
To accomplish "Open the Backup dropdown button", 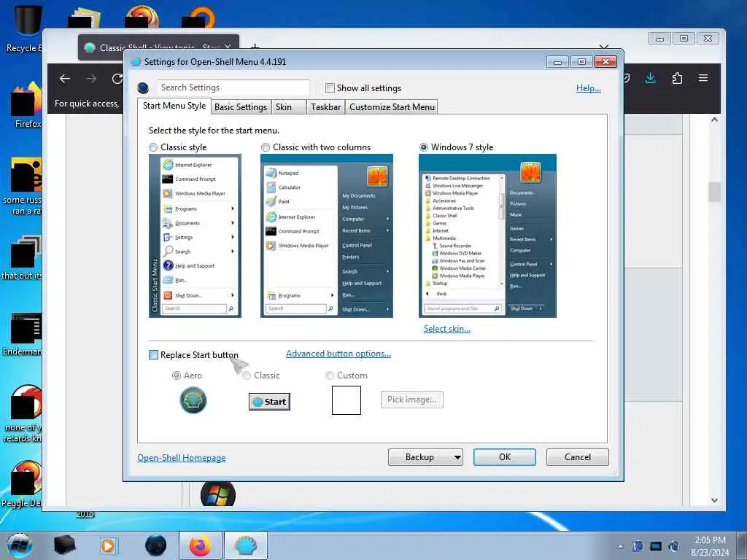I will 425,457.
